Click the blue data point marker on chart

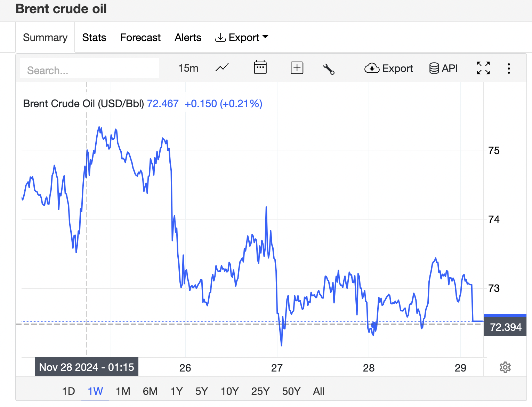click(x=374, y=325)
